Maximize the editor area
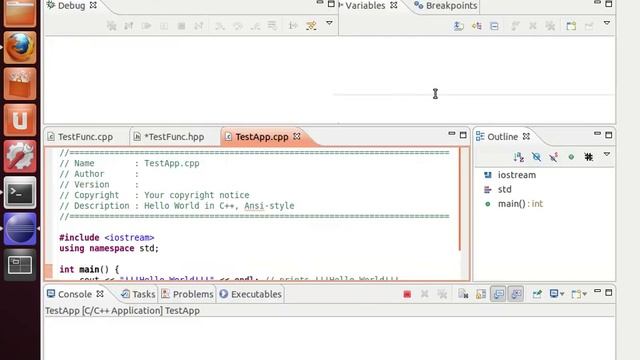This screenshot has height=360, width=640. pos(463,135)
